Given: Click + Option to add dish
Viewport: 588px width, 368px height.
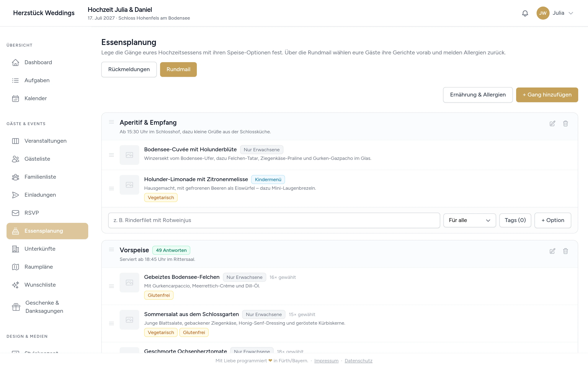Looking at the screenshot, I should pos(553,220).
